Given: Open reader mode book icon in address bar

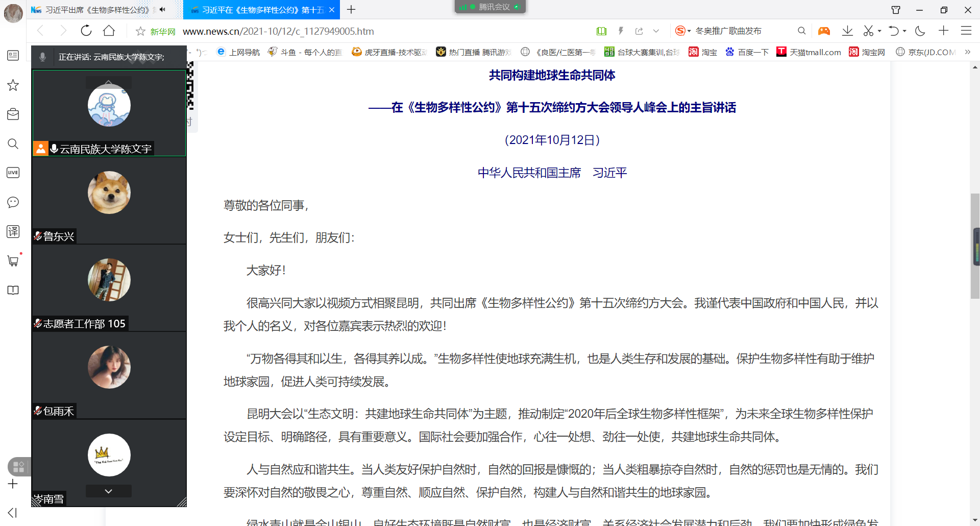Looking at the screenshot, I should [x=601, y=31].
